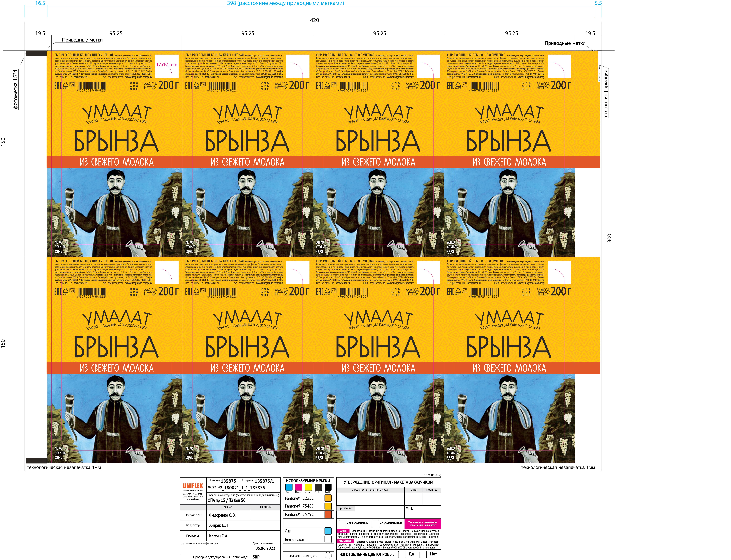
Task: Click the Оператор ДП row label
Action: coord(193,515)
